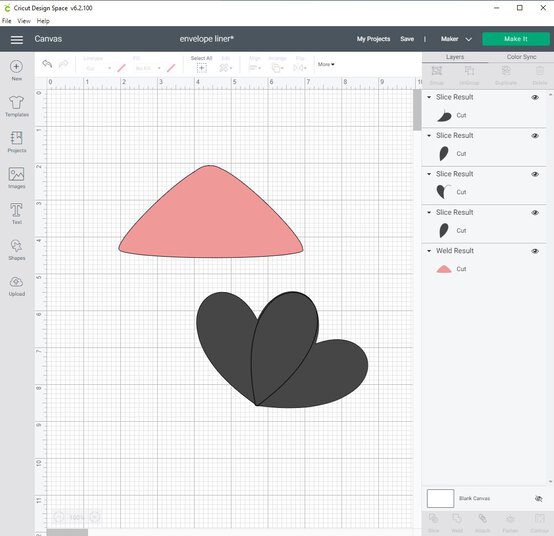Viewport: 554px width, 536px height.
Task: Switch to the Layers tab
Action: pyautogui.click(x=455, y=57)
